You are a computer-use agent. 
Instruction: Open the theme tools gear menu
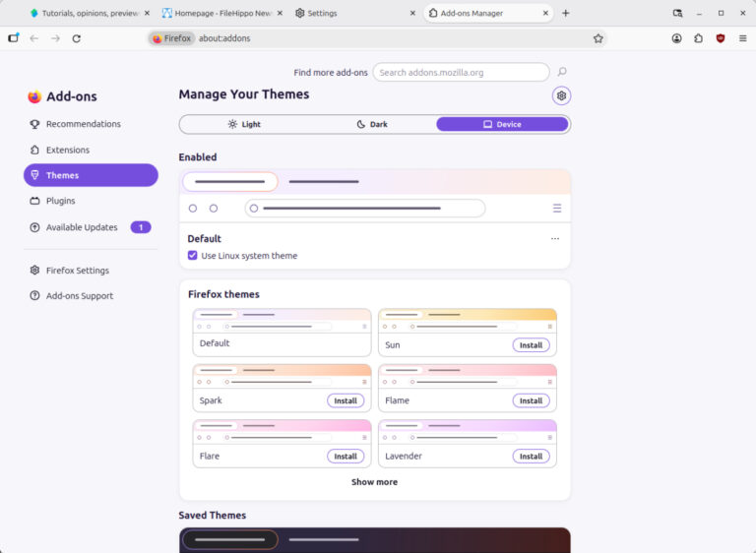pyautogui.click(x=561, y=95)
